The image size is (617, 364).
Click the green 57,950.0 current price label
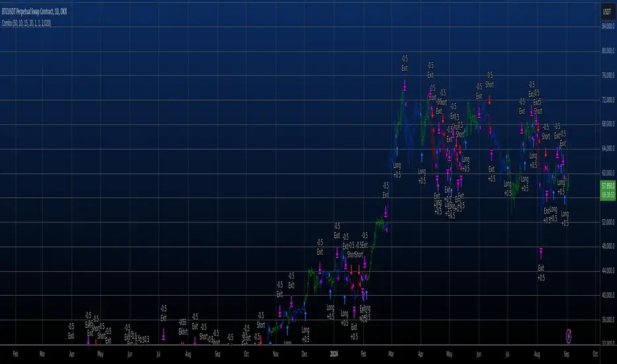[608, 191]
